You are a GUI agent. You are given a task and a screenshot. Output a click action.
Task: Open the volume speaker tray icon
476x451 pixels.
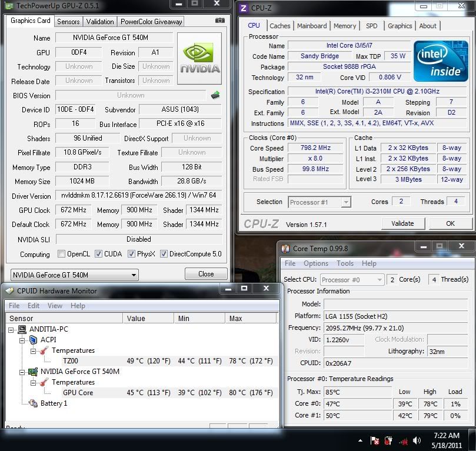tap(417, 440)
